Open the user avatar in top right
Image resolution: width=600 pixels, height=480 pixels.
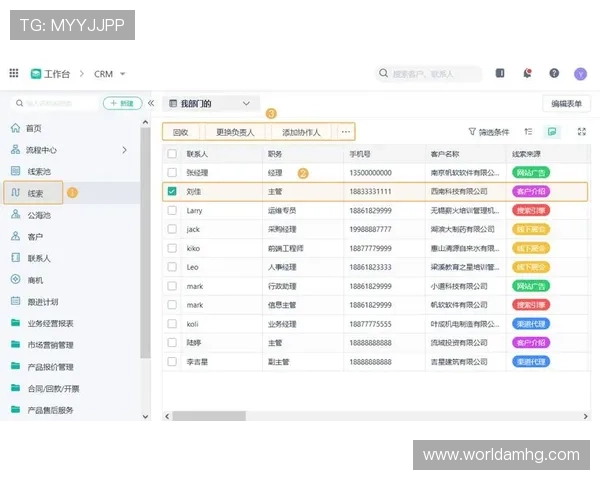(x=580, y=74)
